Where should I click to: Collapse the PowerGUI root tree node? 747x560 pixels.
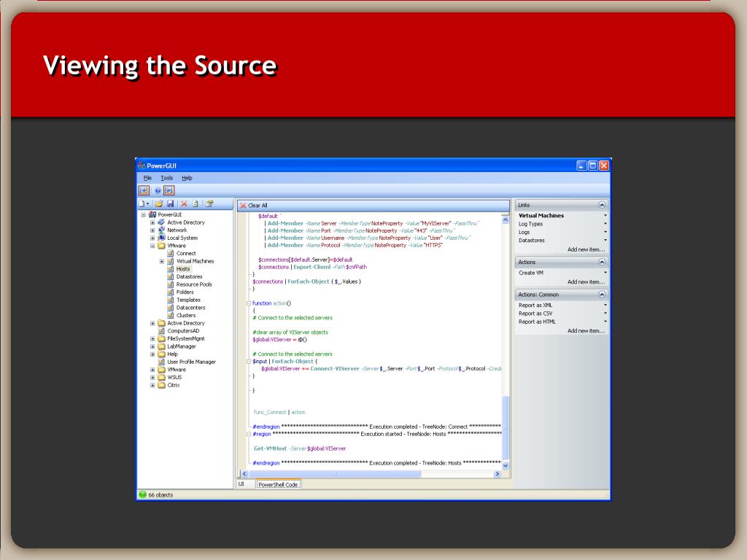[144, 215]
